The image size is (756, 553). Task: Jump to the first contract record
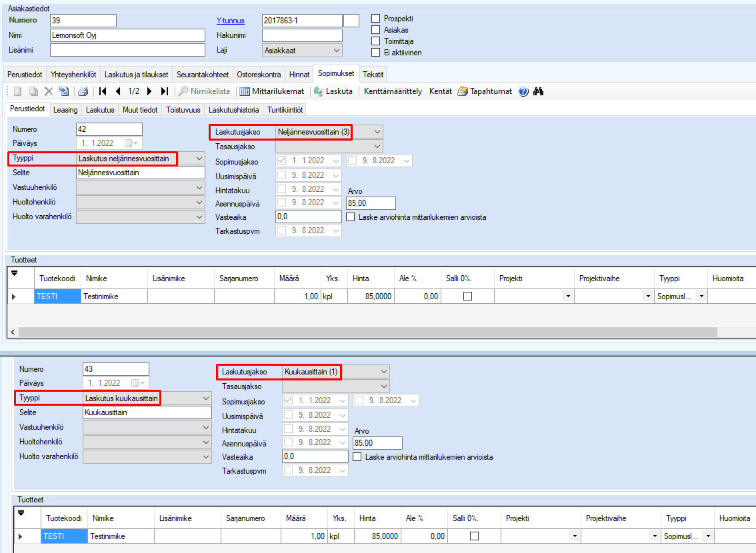103,91
